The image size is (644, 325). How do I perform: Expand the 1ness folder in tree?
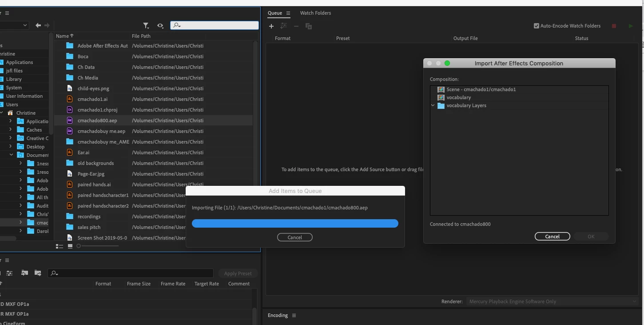coord(20,164)
